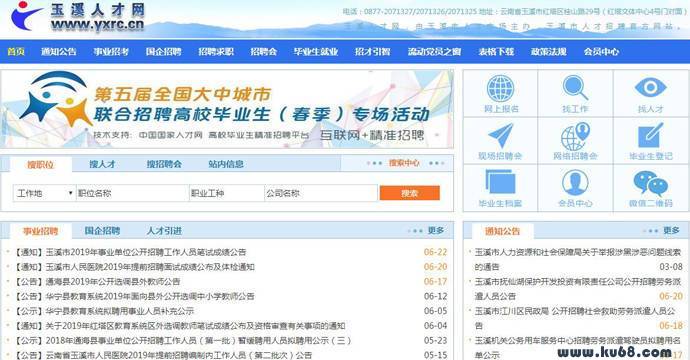Open 通海县2019年公开选调县外教师公告

pos(97,282)
